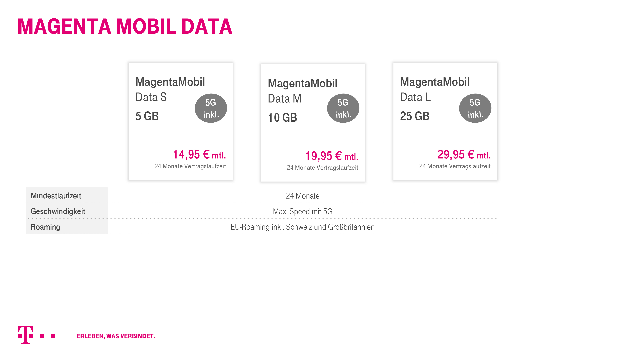
Task: Click the 5G inkl. badge on Data L
Action: (475, 108)
